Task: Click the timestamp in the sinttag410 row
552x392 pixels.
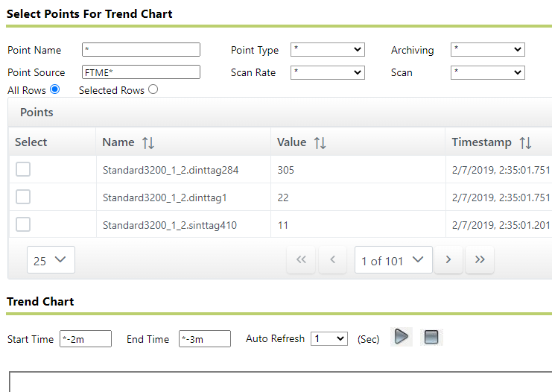Action: [501, 225]
